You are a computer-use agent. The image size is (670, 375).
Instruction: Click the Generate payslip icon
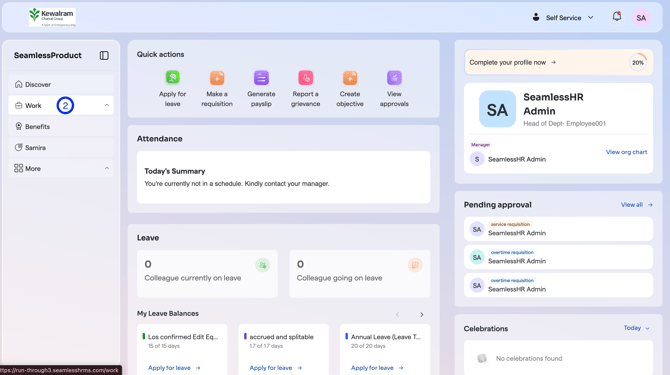(261, 78)
